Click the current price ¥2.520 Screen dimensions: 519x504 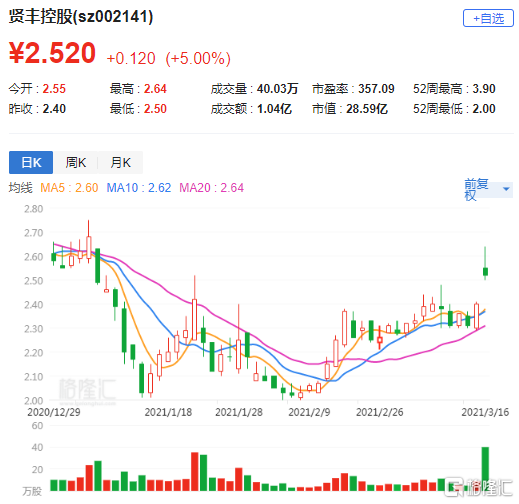(x=52, y=53)
